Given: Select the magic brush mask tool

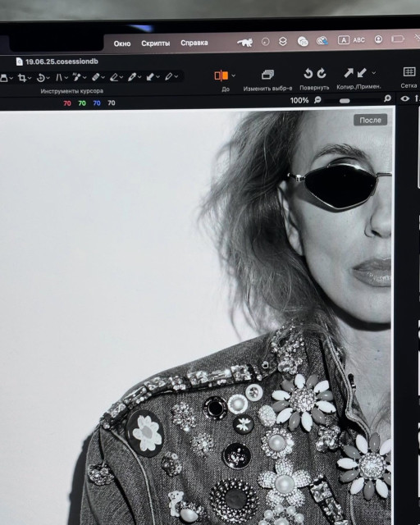Looking at the screenshot, I should [x=76, y=77].
